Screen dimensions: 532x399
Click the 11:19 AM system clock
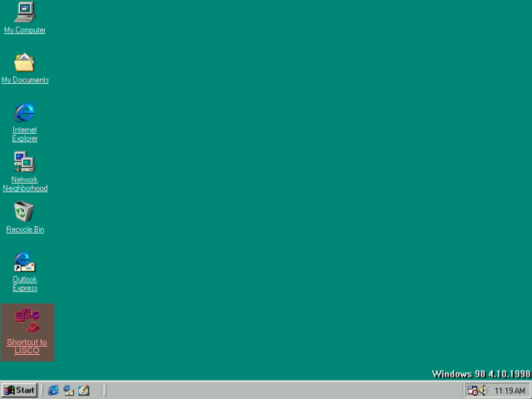tap(510, 391)
